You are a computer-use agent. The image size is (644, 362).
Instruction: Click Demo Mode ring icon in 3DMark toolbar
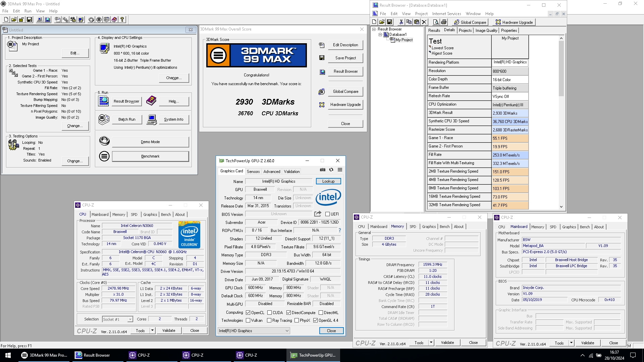(91, 19)
